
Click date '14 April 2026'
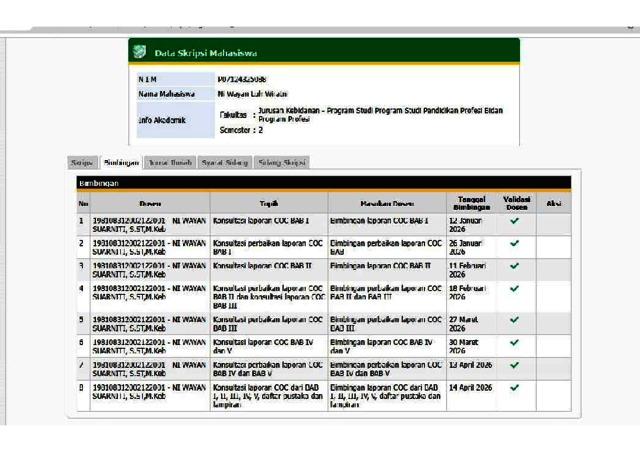(471, 387)
